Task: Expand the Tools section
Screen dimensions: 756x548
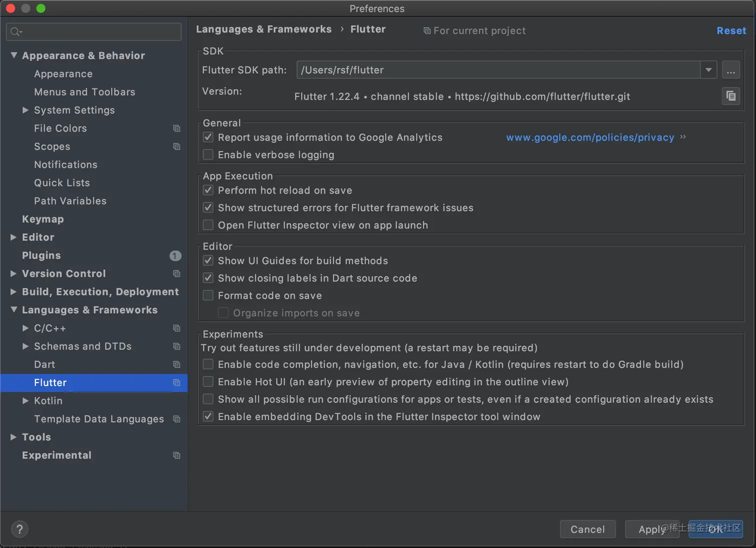Action: point(14,437)
